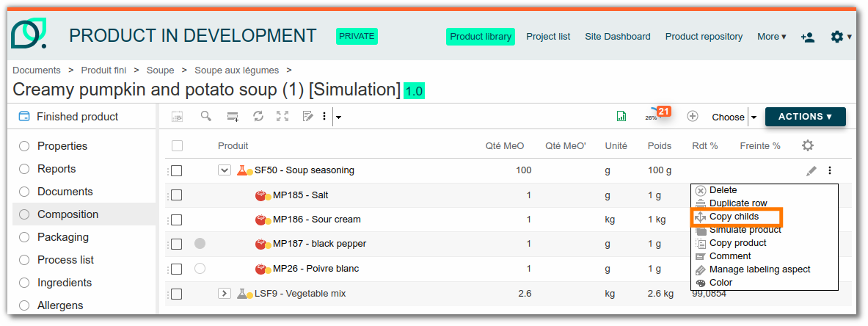Select checkbox for LSF9 - Vegetable mix

(x=176, y=294)
